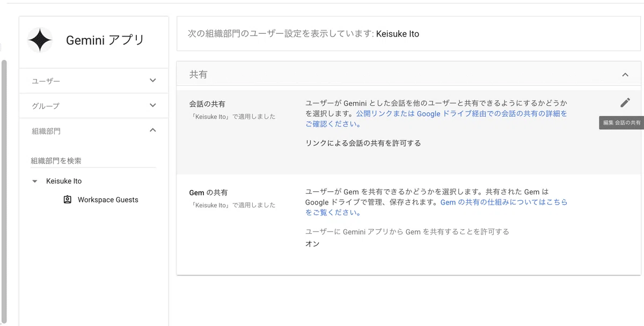This screenshot has width=644, height=326.
Task: Expand the グループ section chevron
Action: pos(153,105)
